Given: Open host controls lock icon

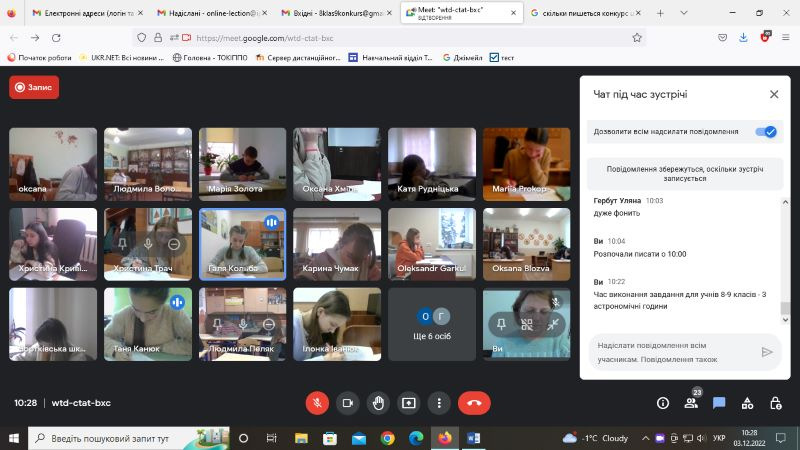Looking at the screenshot, I should coord(776,403).
